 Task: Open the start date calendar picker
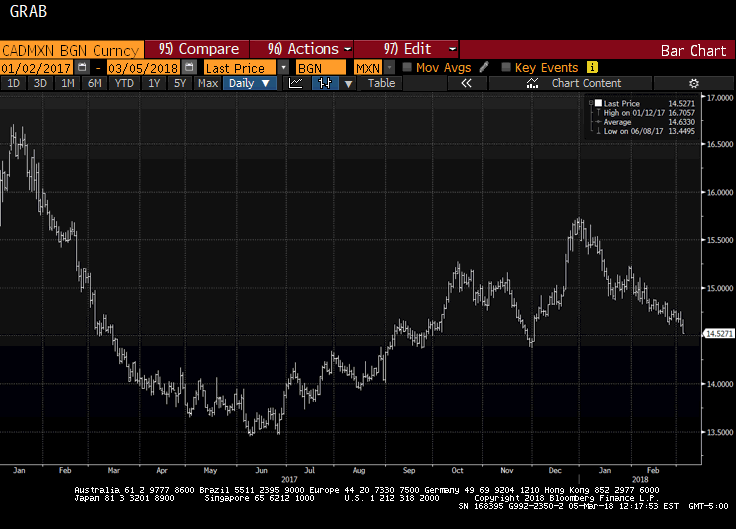click(83, 67)
